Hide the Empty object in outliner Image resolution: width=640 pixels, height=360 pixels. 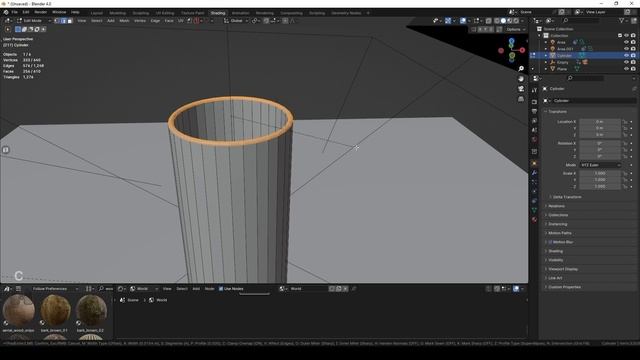(x=626, y=62)
